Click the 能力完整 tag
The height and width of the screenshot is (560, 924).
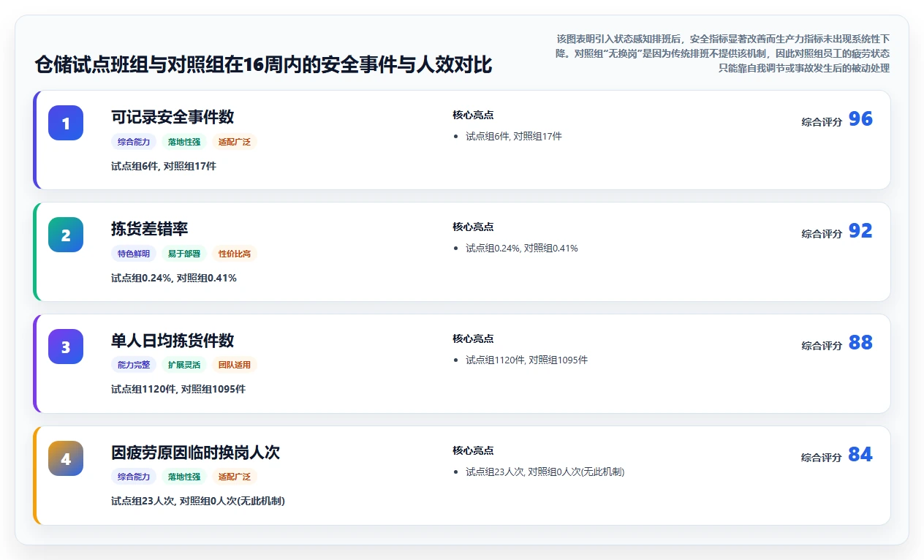click(x=134, y=366)
